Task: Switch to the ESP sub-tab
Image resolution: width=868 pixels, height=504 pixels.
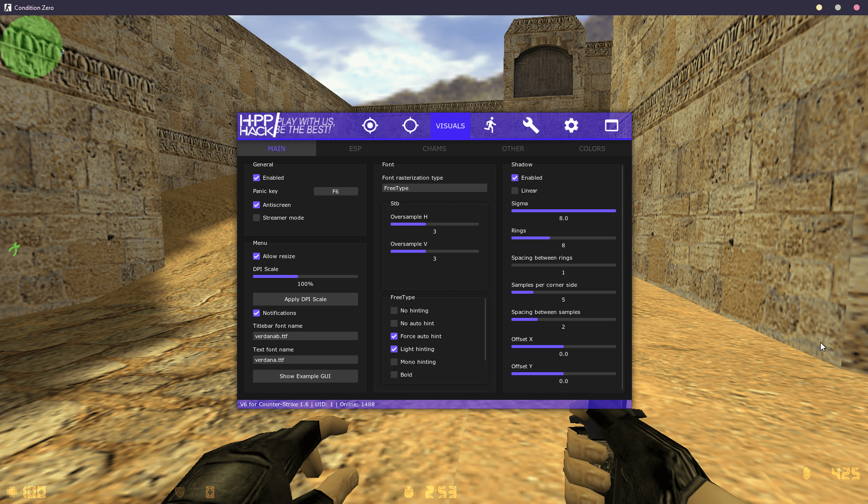Action: click(x=355, y=149)
